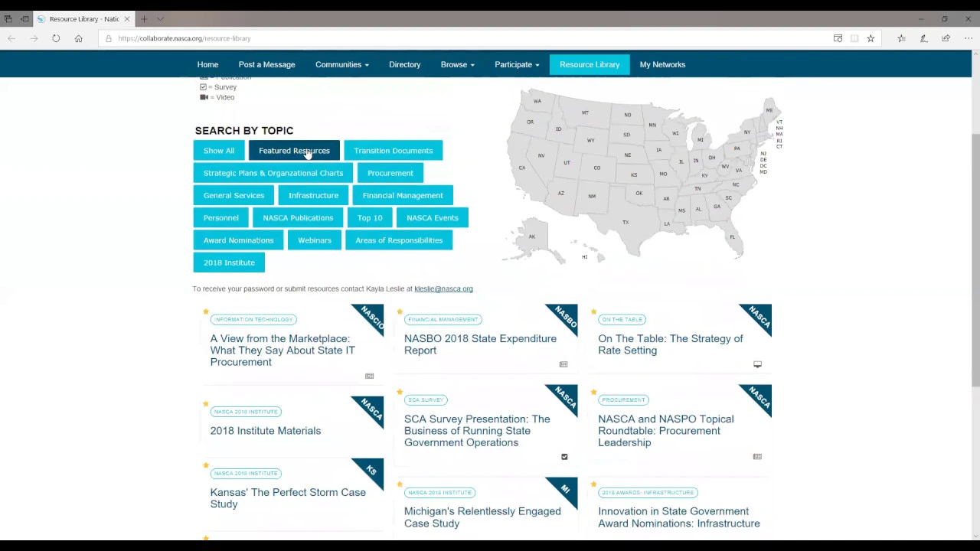Filter by NASCA Publications topic
This screenshot has width=980, height=551.
(x=298, y=218)
